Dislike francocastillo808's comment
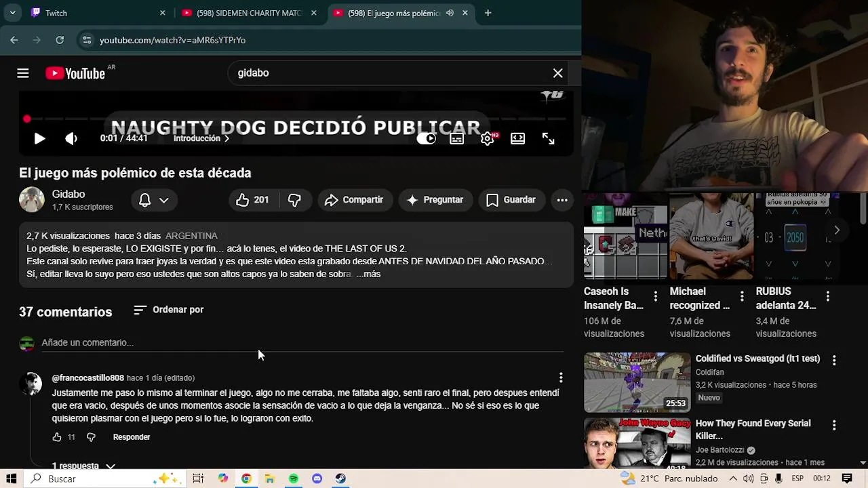This screenshot has width=868, height=488. pyautogui.click(x=91, y=437)
